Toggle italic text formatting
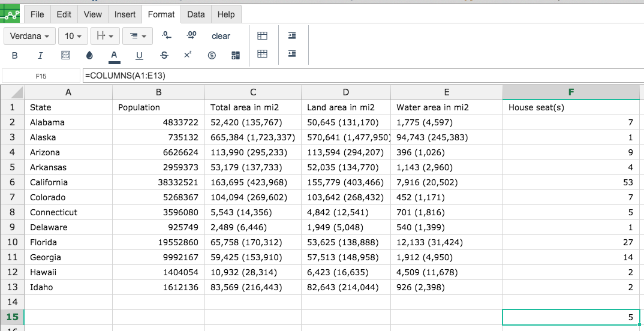The width and height of the screenshot is (644, 331). click(40, 55)
